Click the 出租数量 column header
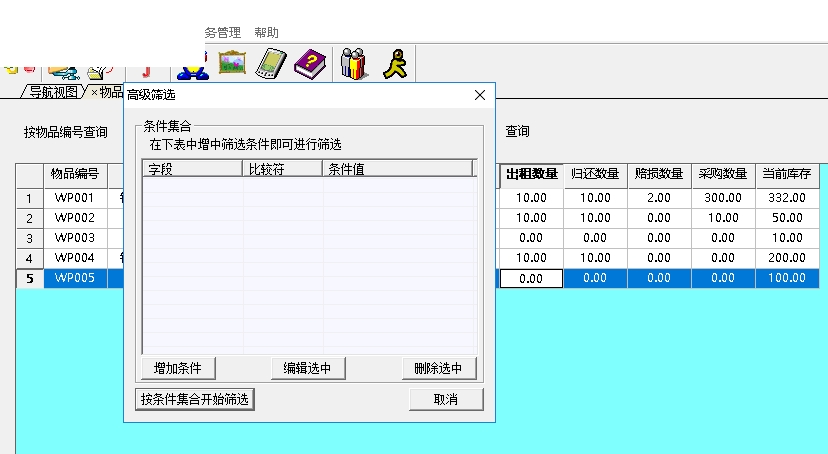 pos(531,174)
